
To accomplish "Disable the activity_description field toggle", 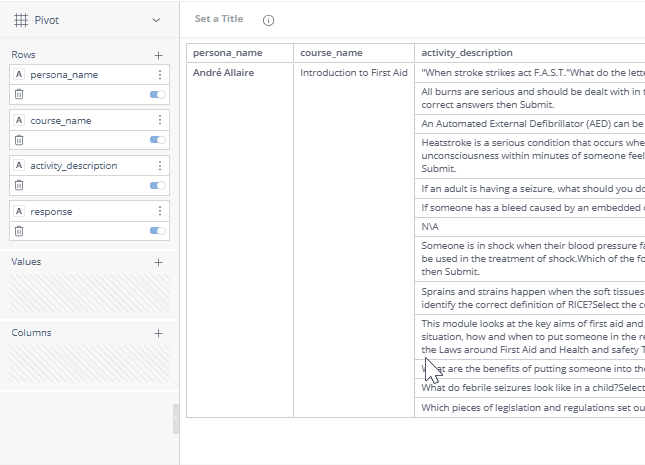I will (157, 185).
